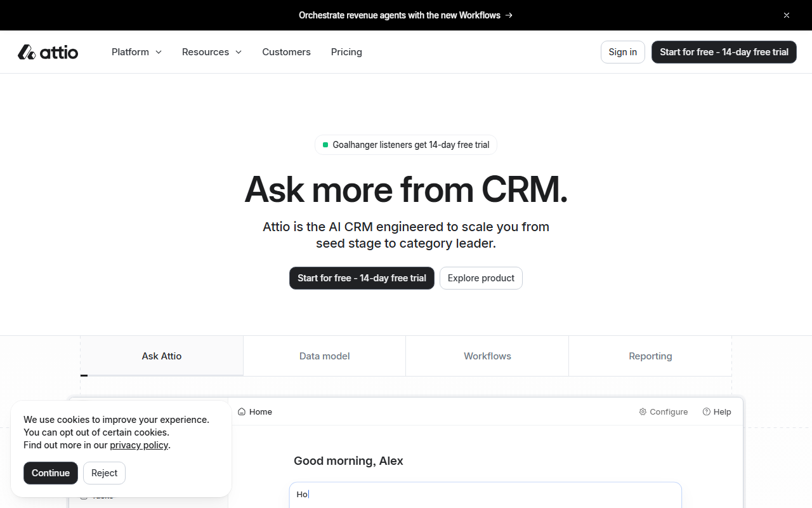Viewport: 812px width, 508px height.
Task: Accept cookies with the Continue button
Action: pyautogui.click(x=51, y=473)
